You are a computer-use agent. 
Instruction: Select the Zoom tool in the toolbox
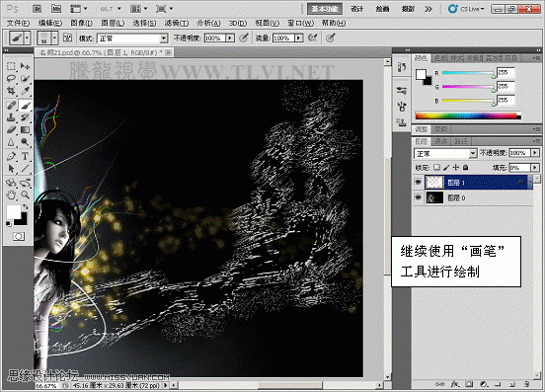pos(25,195)
